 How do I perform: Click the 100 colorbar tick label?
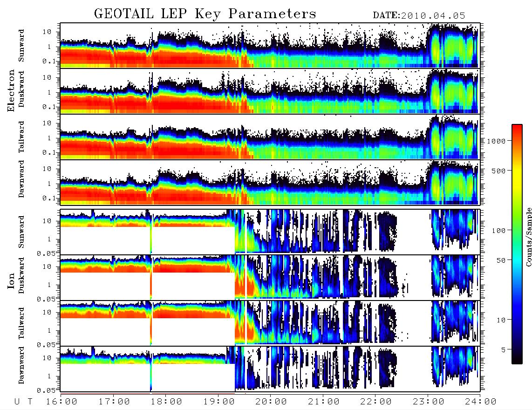[498, 231]
